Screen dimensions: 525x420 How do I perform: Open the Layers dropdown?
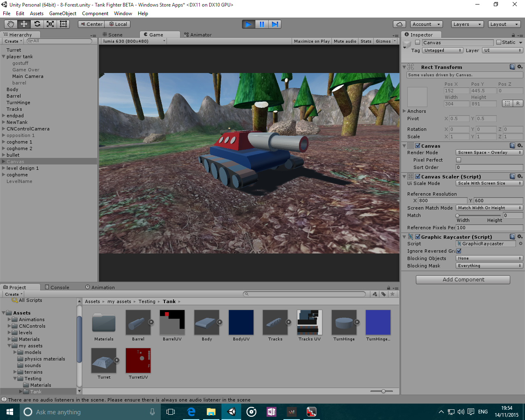[467, 24]
